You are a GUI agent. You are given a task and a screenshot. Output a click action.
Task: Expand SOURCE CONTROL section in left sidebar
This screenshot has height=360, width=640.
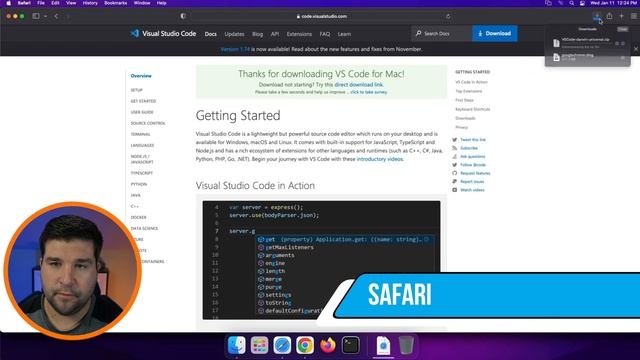pyautogui.click(x=148, y=123)
